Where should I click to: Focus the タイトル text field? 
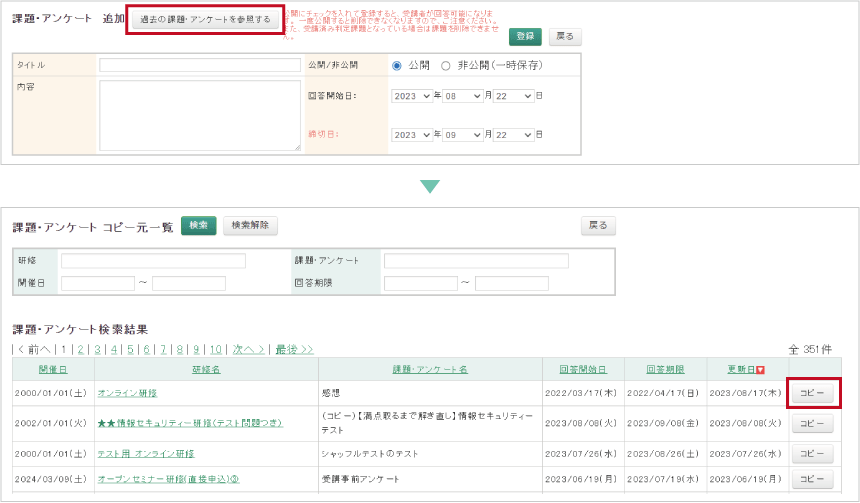(200, 65)
